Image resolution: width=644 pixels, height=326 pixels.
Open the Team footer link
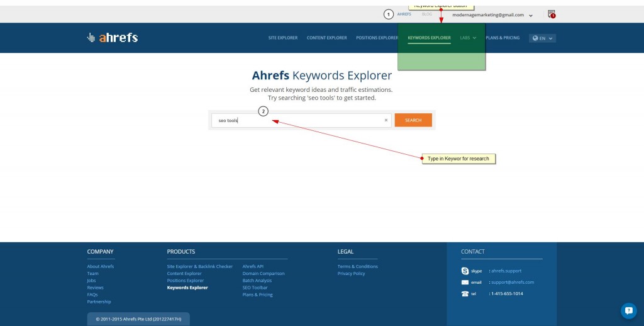93,273
